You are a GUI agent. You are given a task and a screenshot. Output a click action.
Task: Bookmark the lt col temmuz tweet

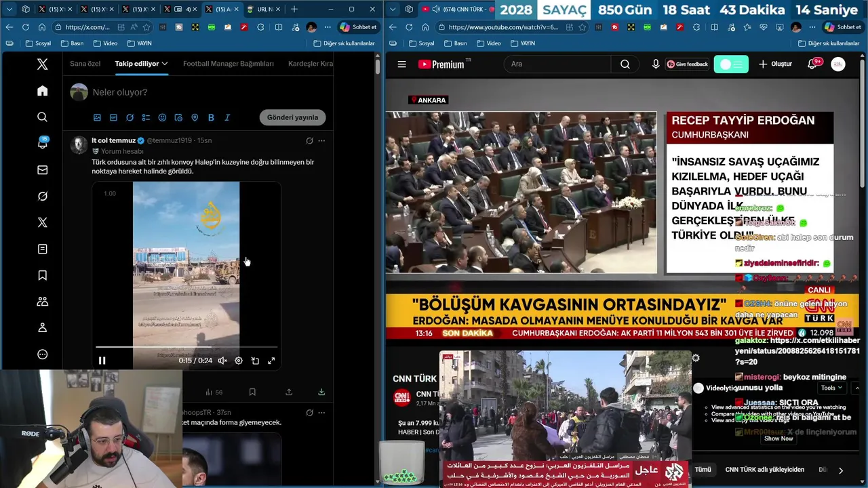(x=252, y=392)
